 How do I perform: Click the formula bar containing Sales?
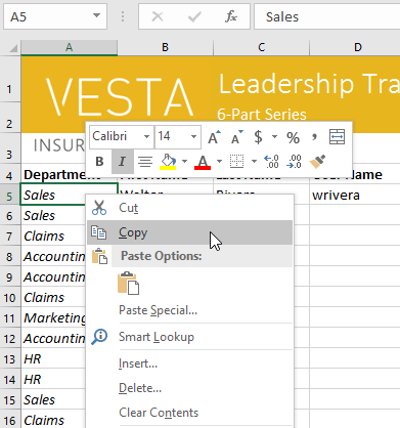(327, 16)
